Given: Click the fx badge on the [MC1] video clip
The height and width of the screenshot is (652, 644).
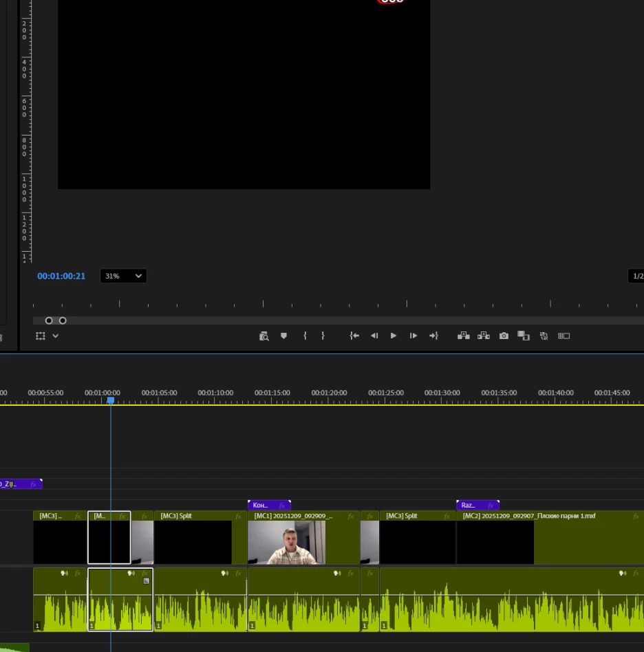Looking at the screenshot, I should (x=351, y=516).
